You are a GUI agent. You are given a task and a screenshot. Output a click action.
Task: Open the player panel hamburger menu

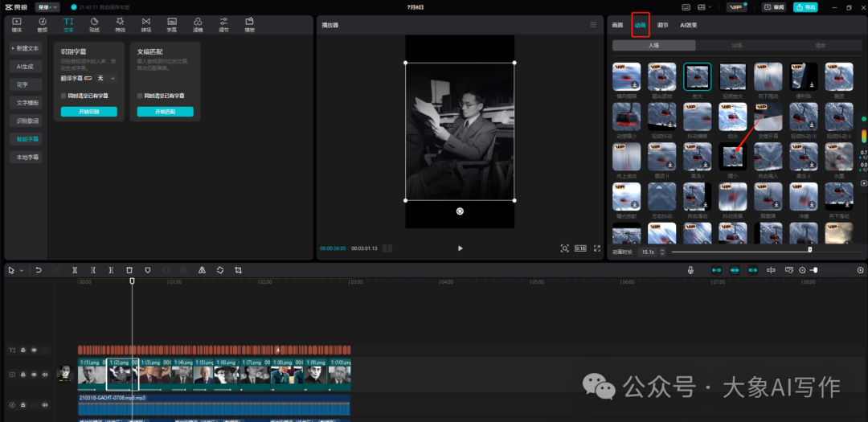[593, 25]
